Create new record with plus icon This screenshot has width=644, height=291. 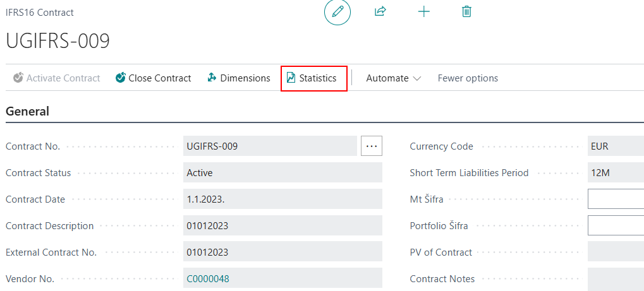click(x=423, y=11)
